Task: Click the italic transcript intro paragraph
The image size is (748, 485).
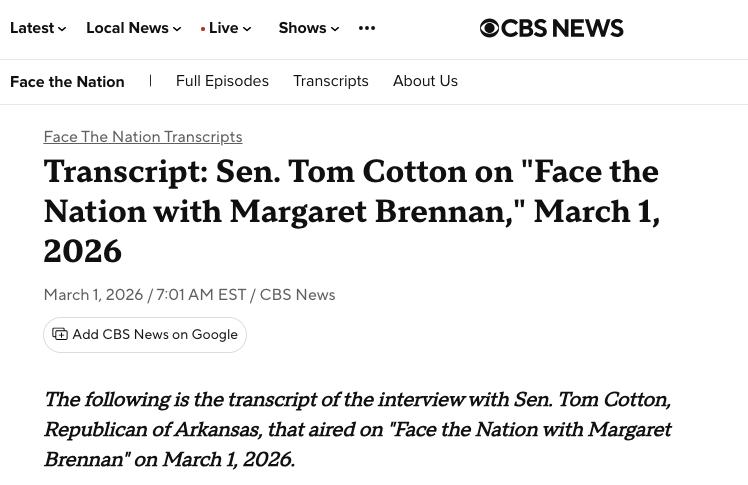Action: pyautogui.click(x=357, y=430)
